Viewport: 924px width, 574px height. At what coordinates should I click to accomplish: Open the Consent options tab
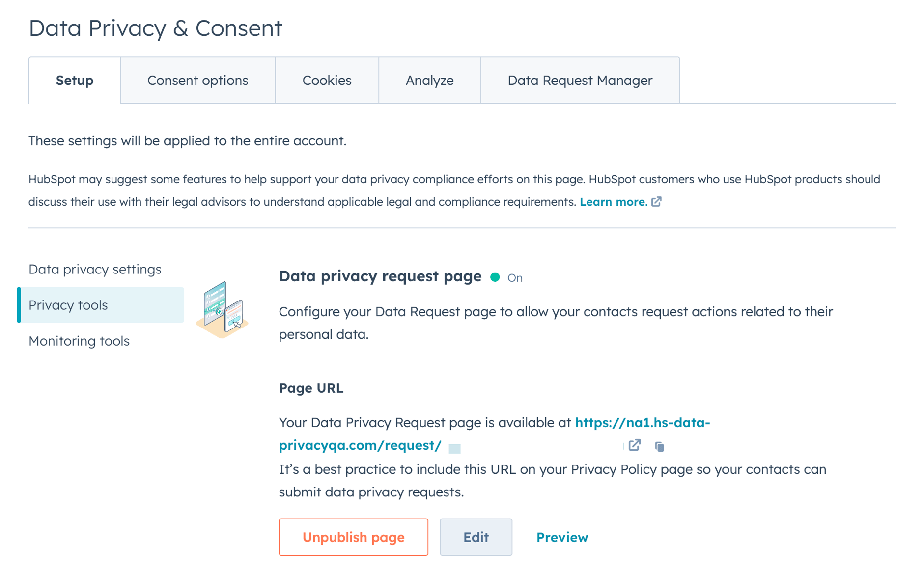tap(197, 80)
